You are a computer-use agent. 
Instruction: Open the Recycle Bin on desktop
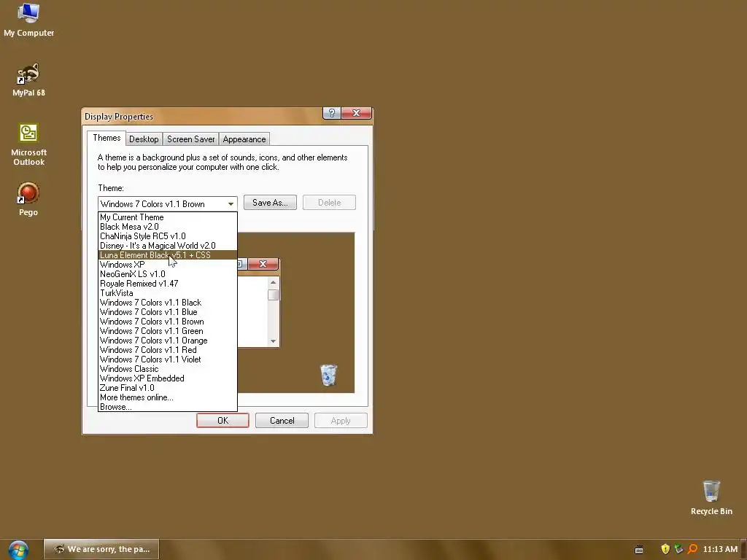[x=711, y=497]
